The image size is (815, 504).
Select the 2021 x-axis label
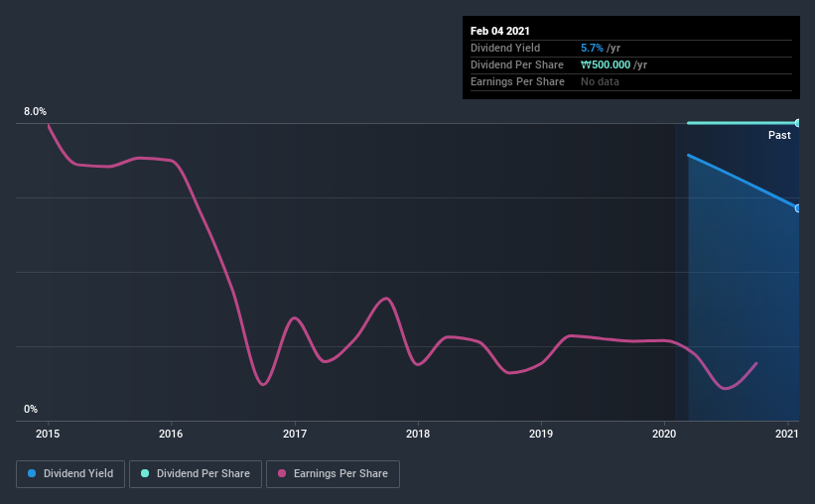coord(787,434)
